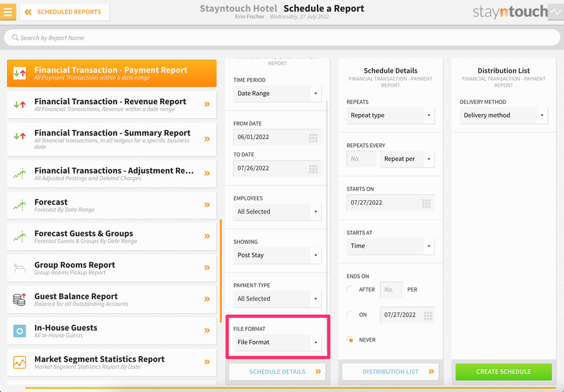Viewport: 564px width, 392px height.
Task: Click the chevron beside Forecast Guests & Groups
Action: (x=207, y=236)
